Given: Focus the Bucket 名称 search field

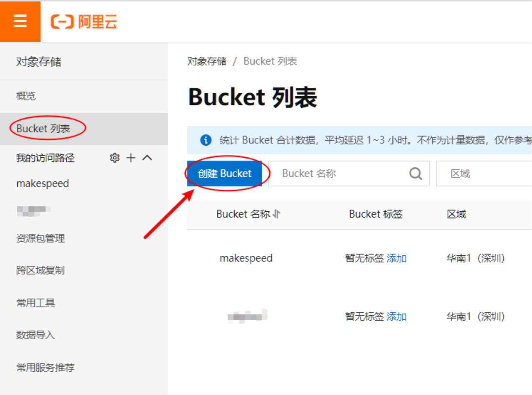Looking at the screenshot, I should [349, 173].
